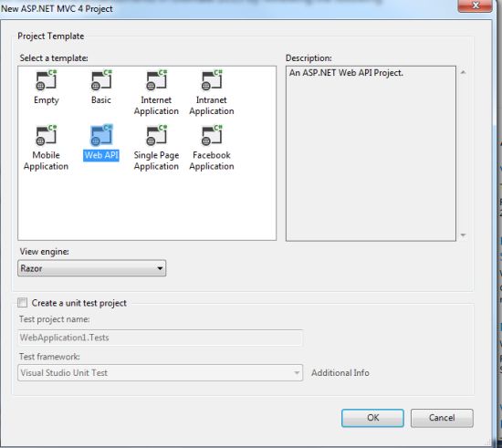Click the 'An ASP.NET Web API Project.' description text
Image resolution: width=502 pixels, height=448 pixels.
346,73
